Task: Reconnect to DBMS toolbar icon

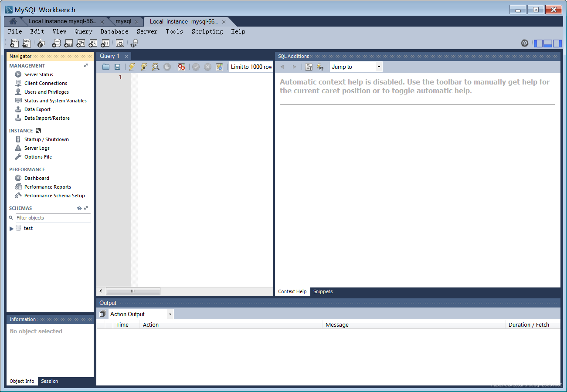Action: 134,43
